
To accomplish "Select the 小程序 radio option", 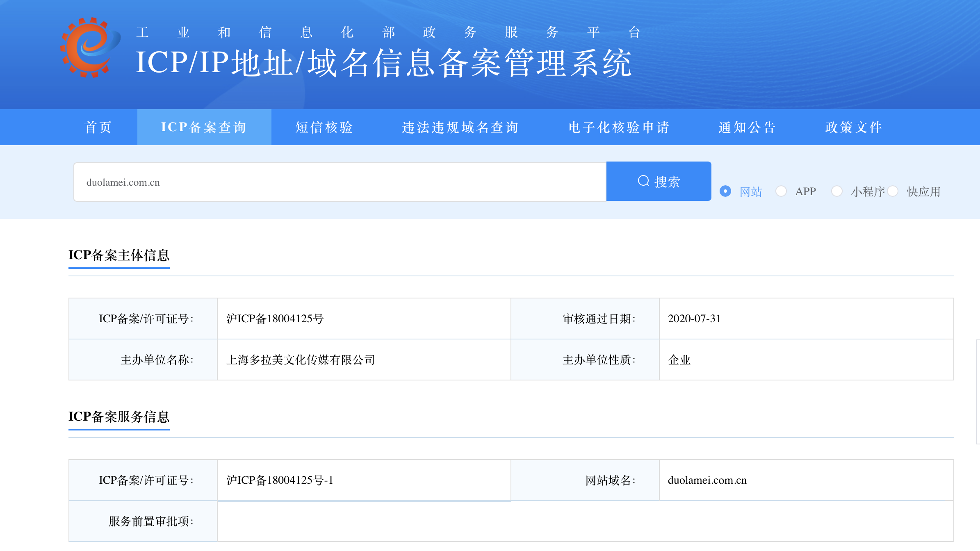I will (837, 191).
